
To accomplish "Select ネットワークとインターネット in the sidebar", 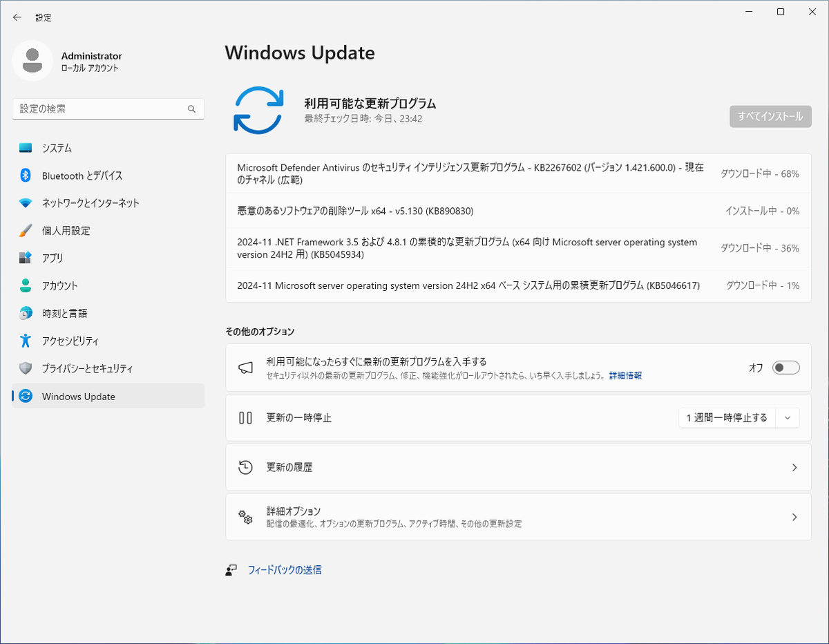I will (108, 203).
